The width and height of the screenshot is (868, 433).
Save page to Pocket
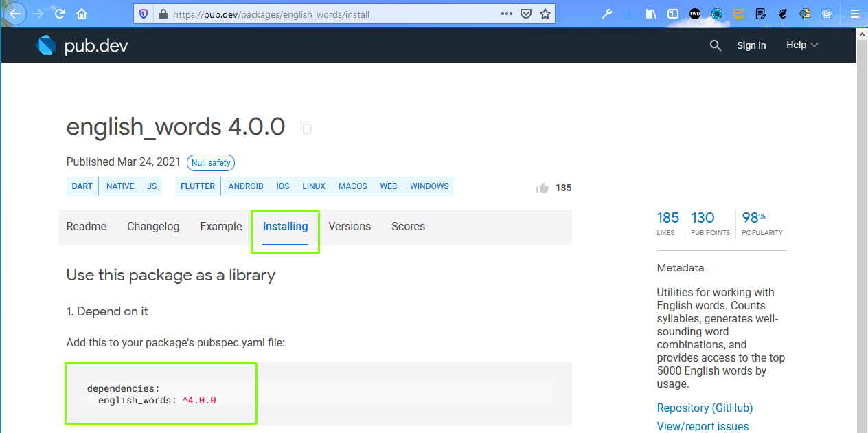pos(526,14)
